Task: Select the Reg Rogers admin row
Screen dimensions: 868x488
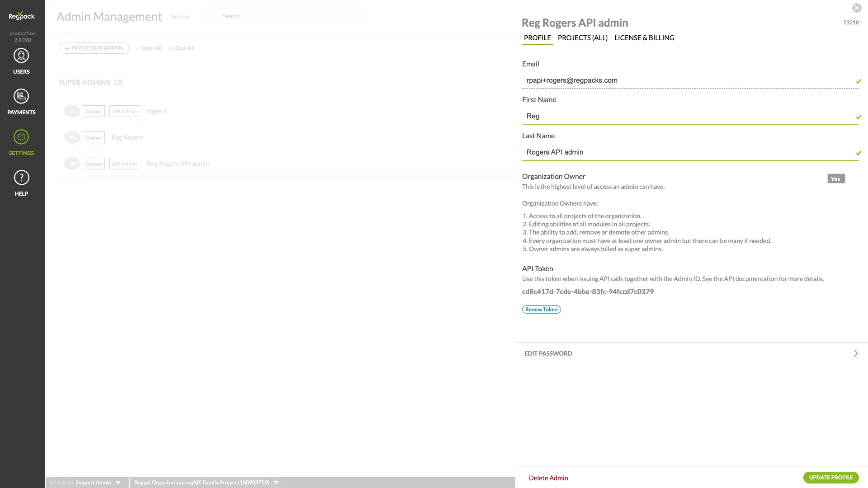Action: (x=287, y=137)
